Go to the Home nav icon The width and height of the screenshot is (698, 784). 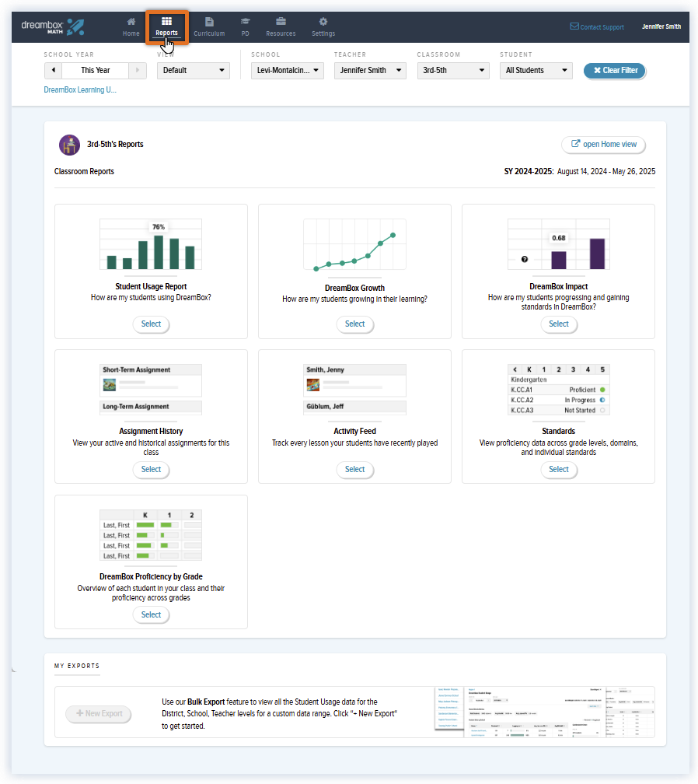point(131,27)
